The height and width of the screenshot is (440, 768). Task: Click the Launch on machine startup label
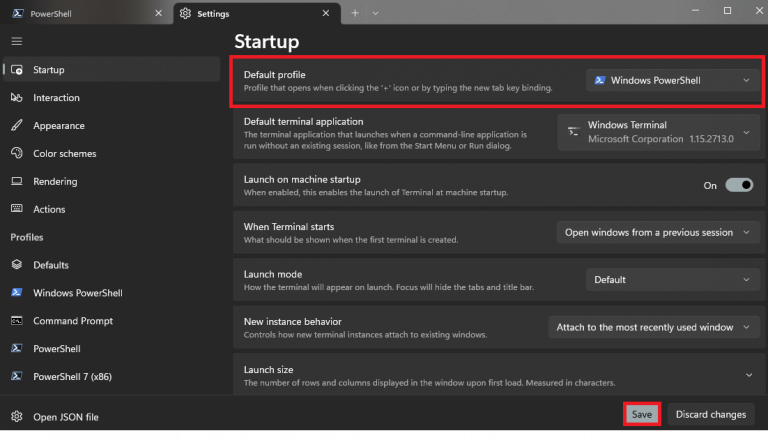click(x=302, y=179)
